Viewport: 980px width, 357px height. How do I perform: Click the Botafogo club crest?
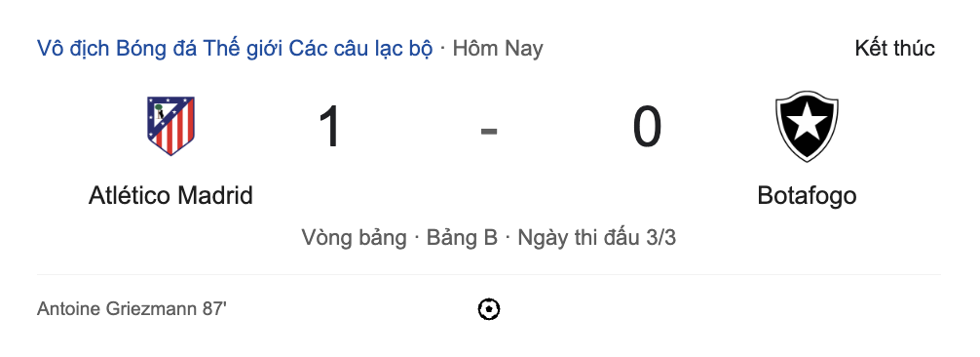coord(807,126)
